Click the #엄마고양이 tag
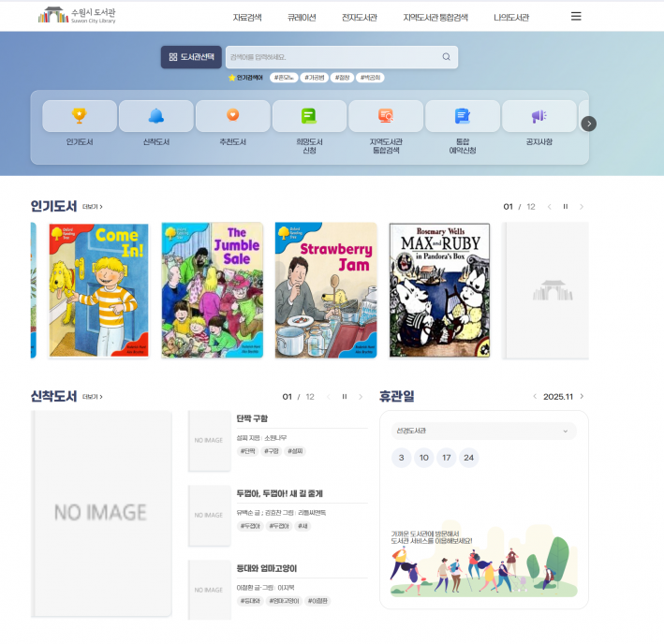Image resolution: width=664 pixels, height=644 pixels. (x=284, y=601)
